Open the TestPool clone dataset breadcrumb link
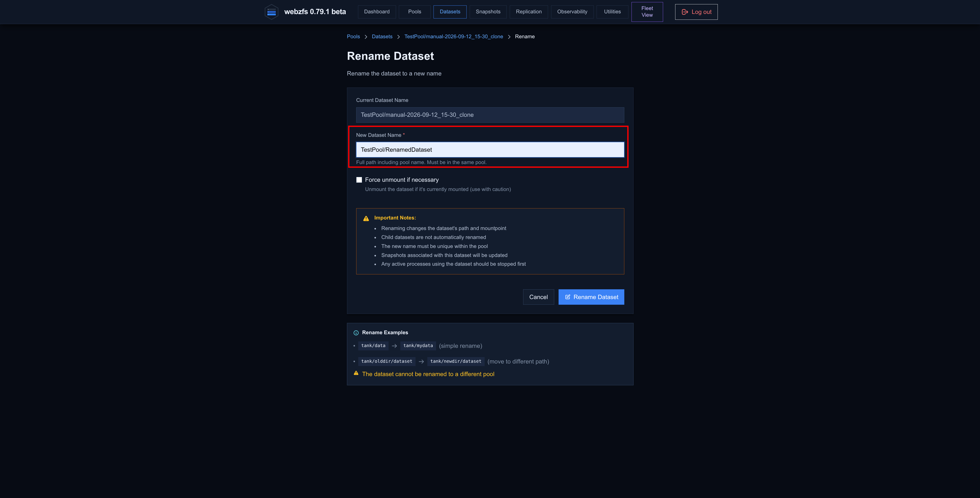 click(454, 36)
